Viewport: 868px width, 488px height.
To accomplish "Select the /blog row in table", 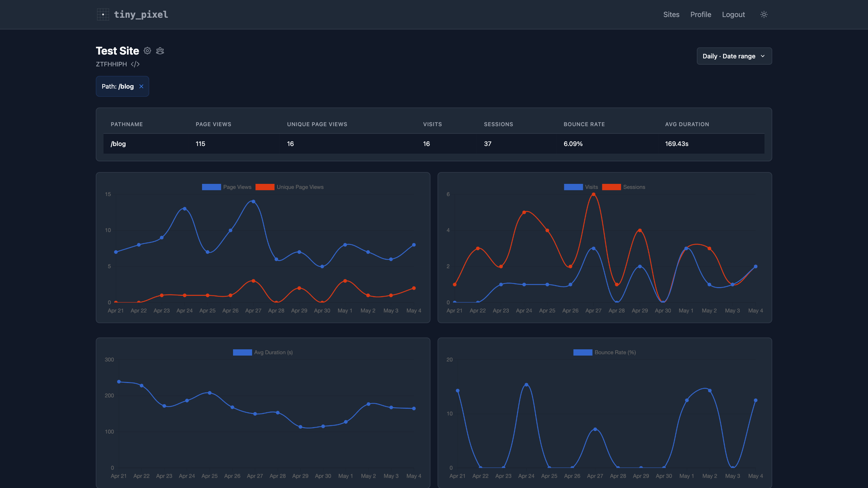I will click(x=434, y=144).
